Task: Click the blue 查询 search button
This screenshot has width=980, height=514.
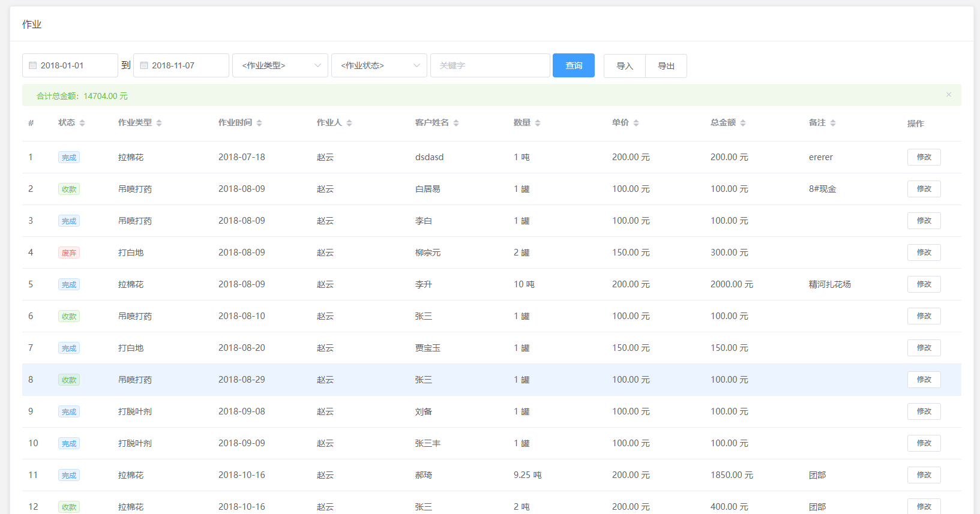Action: coord(573,65)
